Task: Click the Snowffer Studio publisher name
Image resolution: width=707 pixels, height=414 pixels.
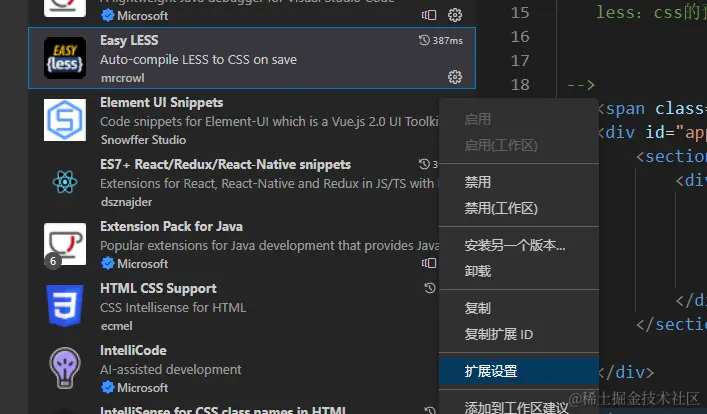Action: click(x=143, y=140)
